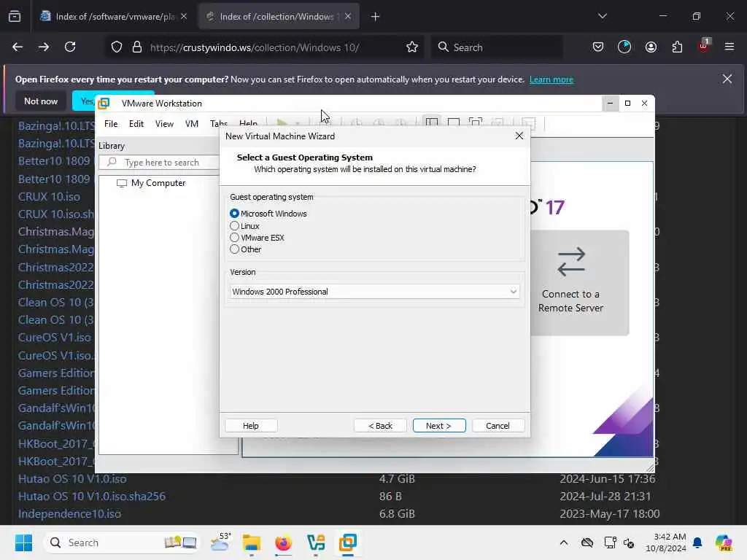The image size is (747, 560).
Task: Select Linux as guest operating system
Action: [x=234, y=226]
